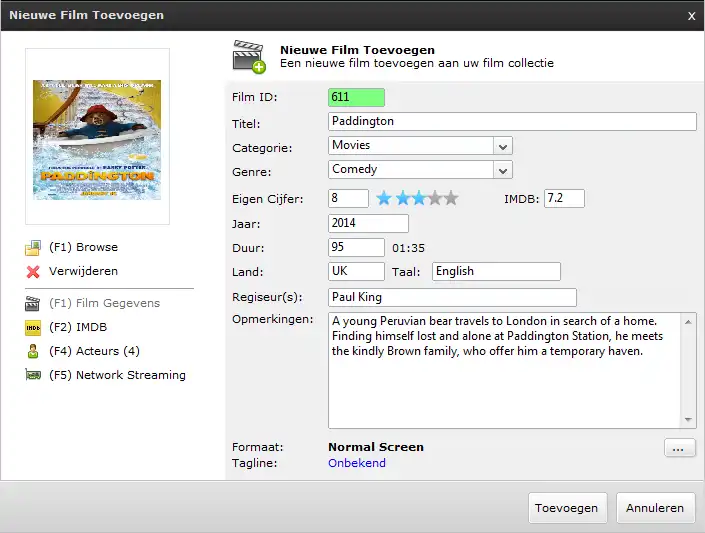Viewport: 705px width, 533px height.
Task: Click the Toevoegen button
Action: pos(567,508)
